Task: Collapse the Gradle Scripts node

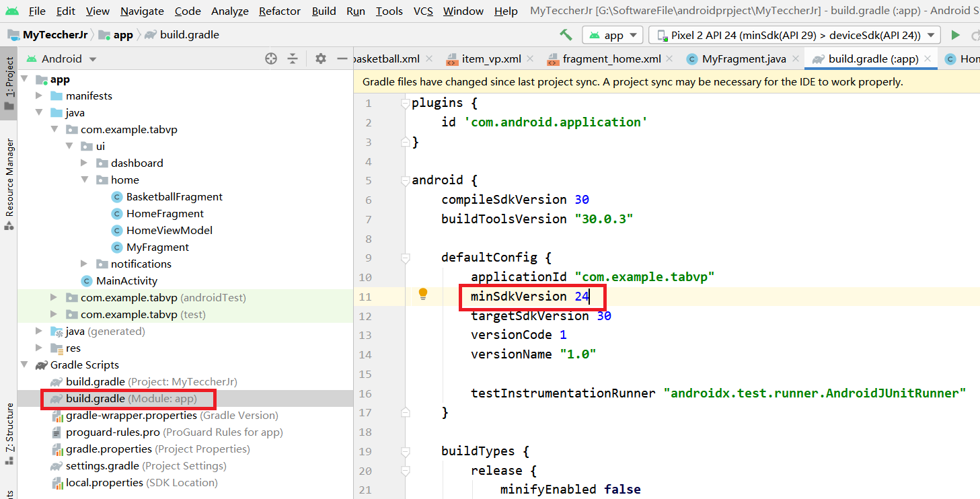Action: [24, 365]
